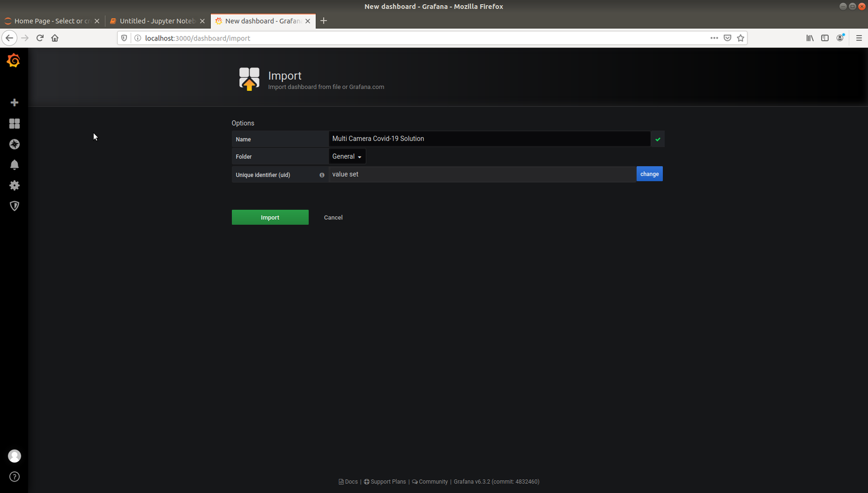Image resolution: width=868 pixels, height=493 pixels.
Task: Open the Community footer link
Action: 430,482
